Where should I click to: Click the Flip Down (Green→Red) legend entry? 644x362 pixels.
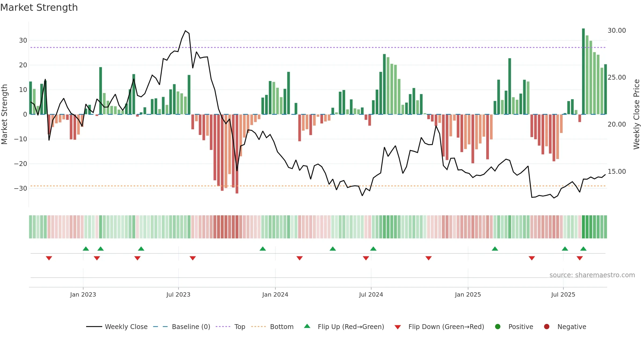(439, 327)
